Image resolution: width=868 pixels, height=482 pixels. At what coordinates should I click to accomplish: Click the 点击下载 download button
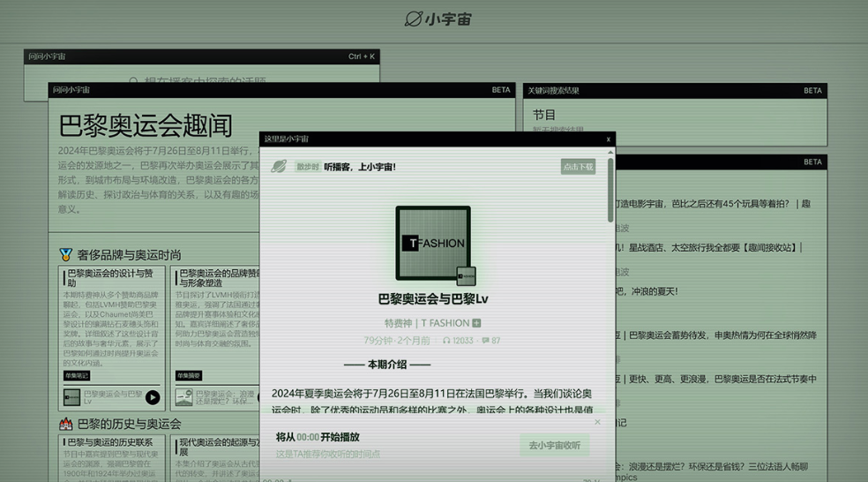[578, 167]
